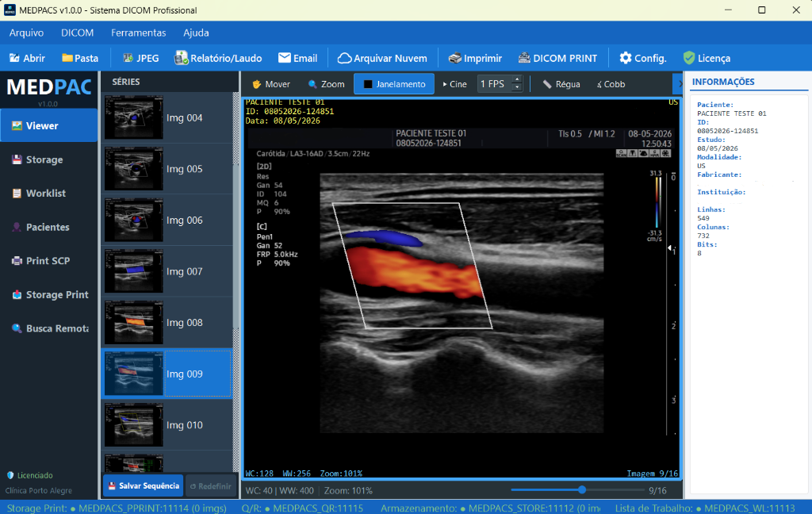Click the INFORMAÇÕES panel header
The image size is (812, 514).
coord(723,82)
